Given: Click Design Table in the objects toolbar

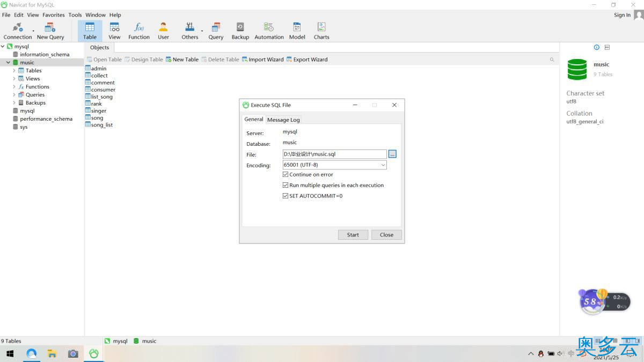Looking at the screenshot, I should (x=143, y=60).
